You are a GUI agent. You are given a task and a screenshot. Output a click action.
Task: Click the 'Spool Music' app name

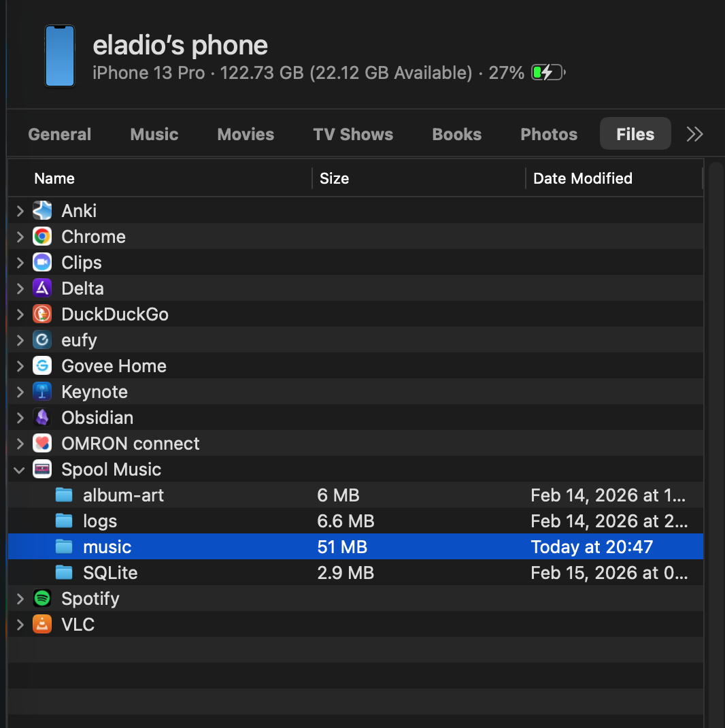click(x=111, y=469)
